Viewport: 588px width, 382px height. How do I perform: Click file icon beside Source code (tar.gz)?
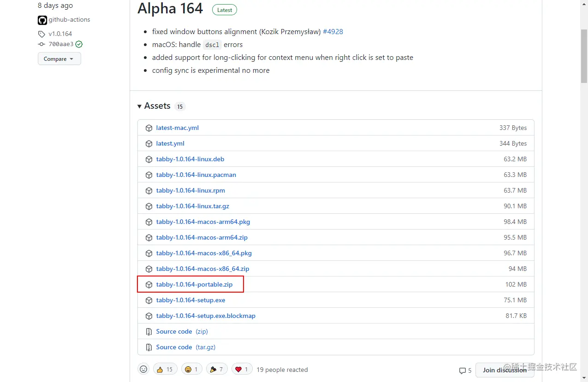pos(149,347)
